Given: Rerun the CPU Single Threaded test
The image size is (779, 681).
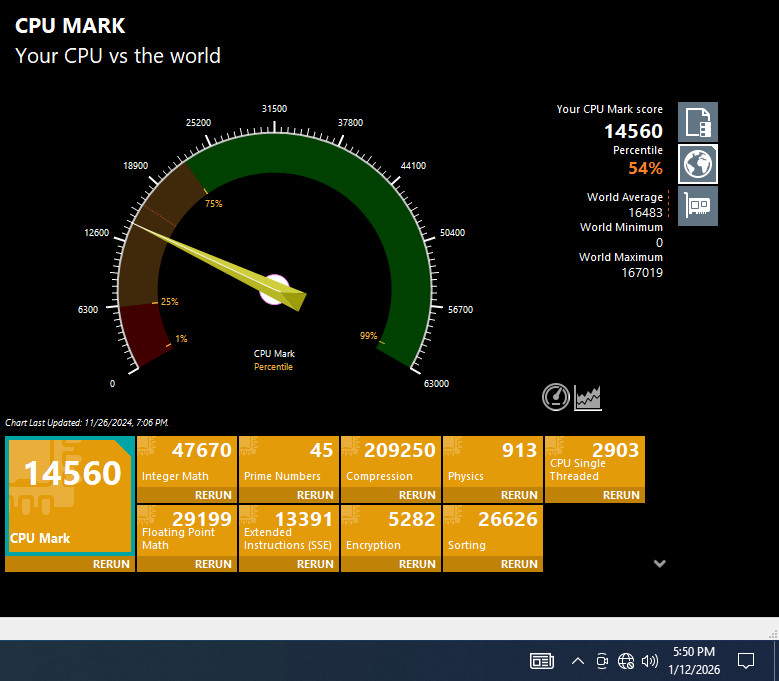Looking at the screenshot, I should (x=621, y=495).
